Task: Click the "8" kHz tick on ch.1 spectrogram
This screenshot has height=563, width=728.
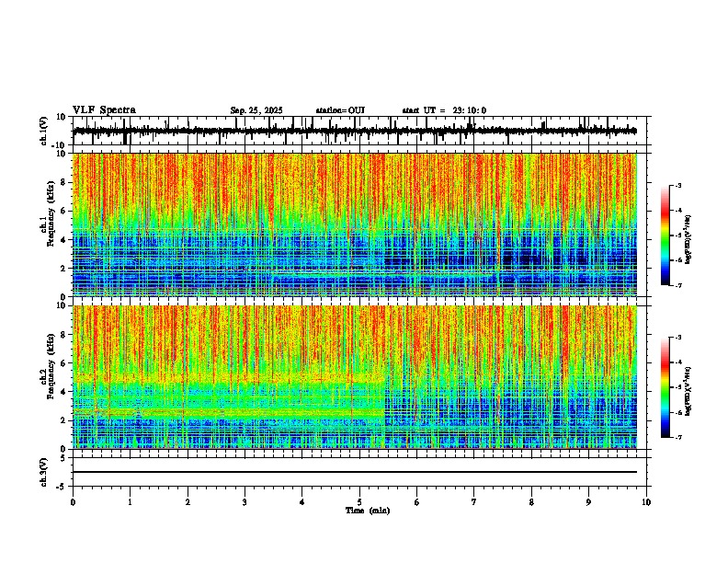Action: coord(64,182)
